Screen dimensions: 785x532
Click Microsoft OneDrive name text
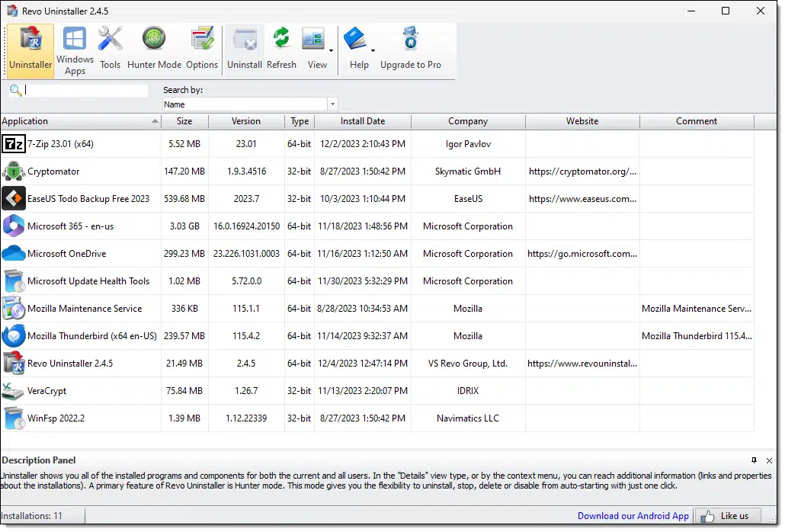click(x=67, y=254)
